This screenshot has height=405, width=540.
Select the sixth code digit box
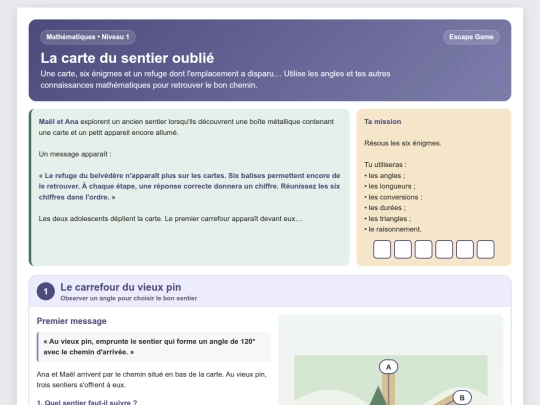tap(486, 249)
